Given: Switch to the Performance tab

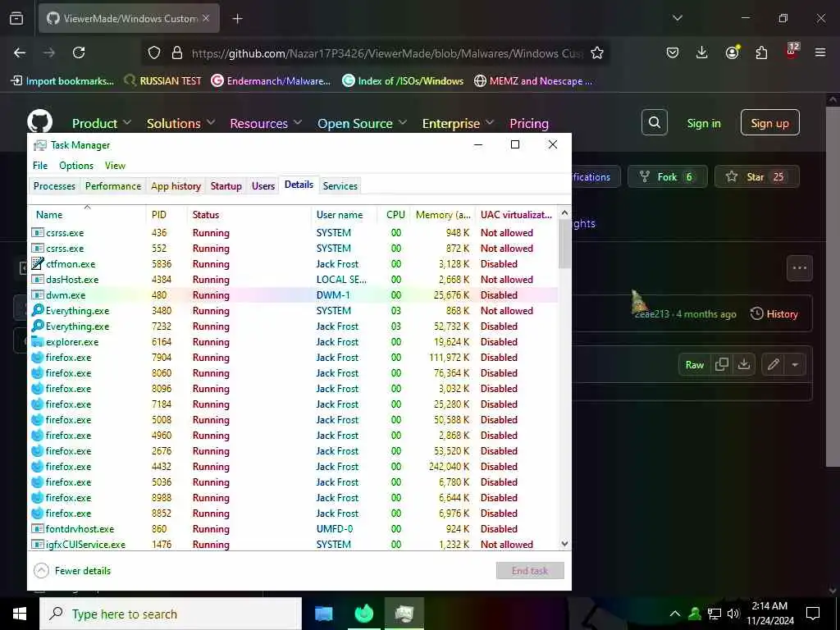Looking at the screenshot, I should pos(113,186).
